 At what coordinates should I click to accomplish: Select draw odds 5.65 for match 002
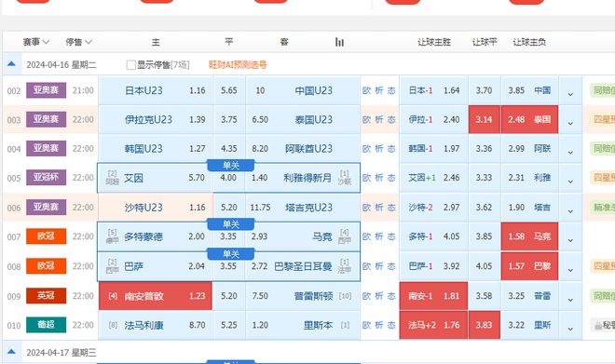(229, 90)
